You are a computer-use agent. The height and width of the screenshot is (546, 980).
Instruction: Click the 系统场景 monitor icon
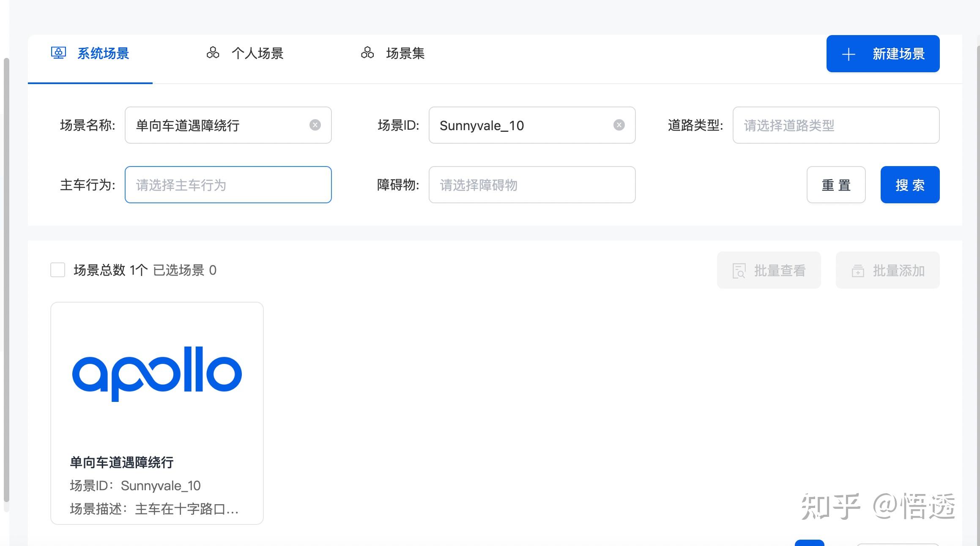(58, 53)
